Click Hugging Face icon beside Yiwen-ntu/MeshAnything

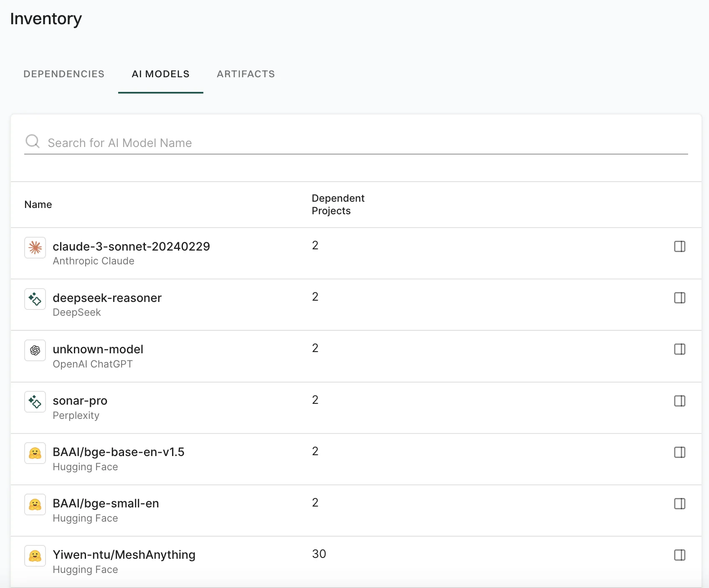(x=35, y=556)
